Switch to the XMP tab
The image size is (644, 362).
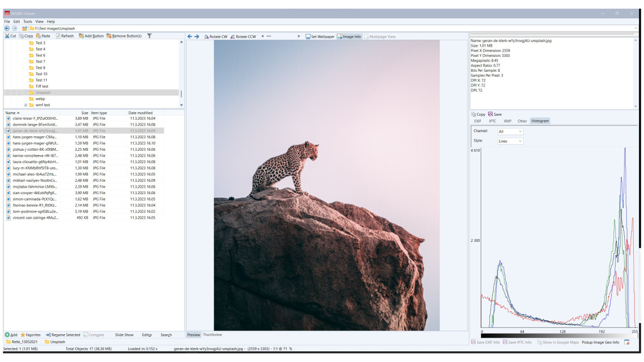click(x=507, y=121)
